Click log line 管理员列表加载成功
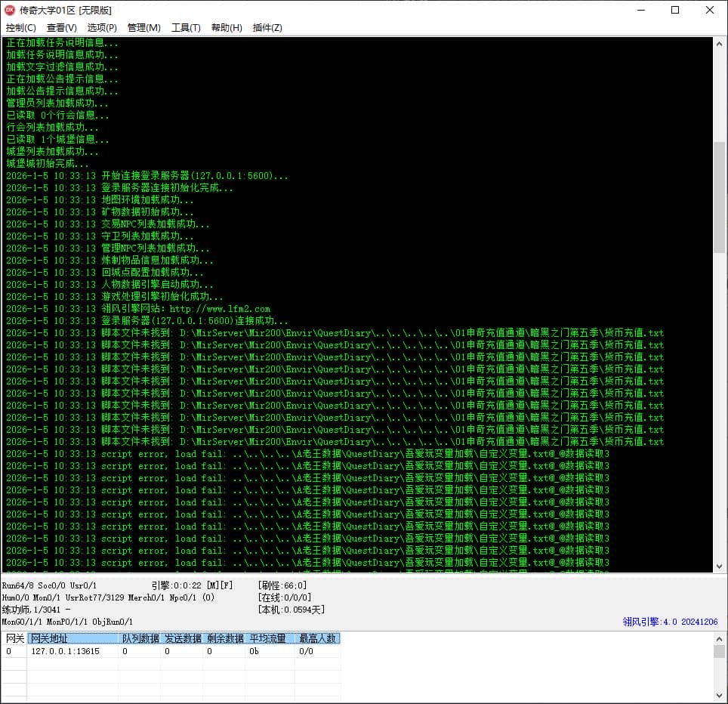This screenshot has width=728, height=704. point(57,103)
